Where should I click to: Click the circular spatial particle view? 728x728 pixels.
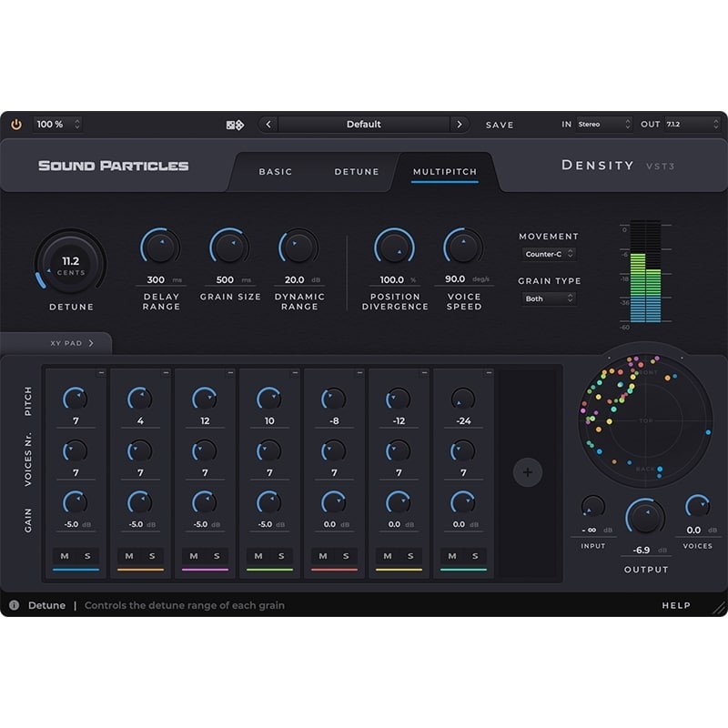(x=645, y=420)
